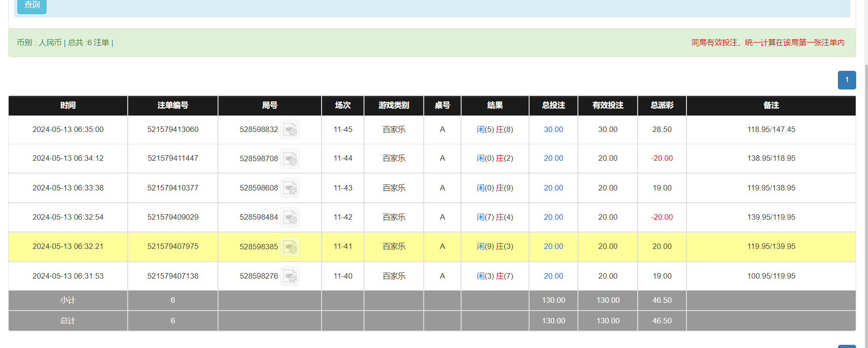
Task: Click the 总派彩 column header
Action: coord(662,105)
